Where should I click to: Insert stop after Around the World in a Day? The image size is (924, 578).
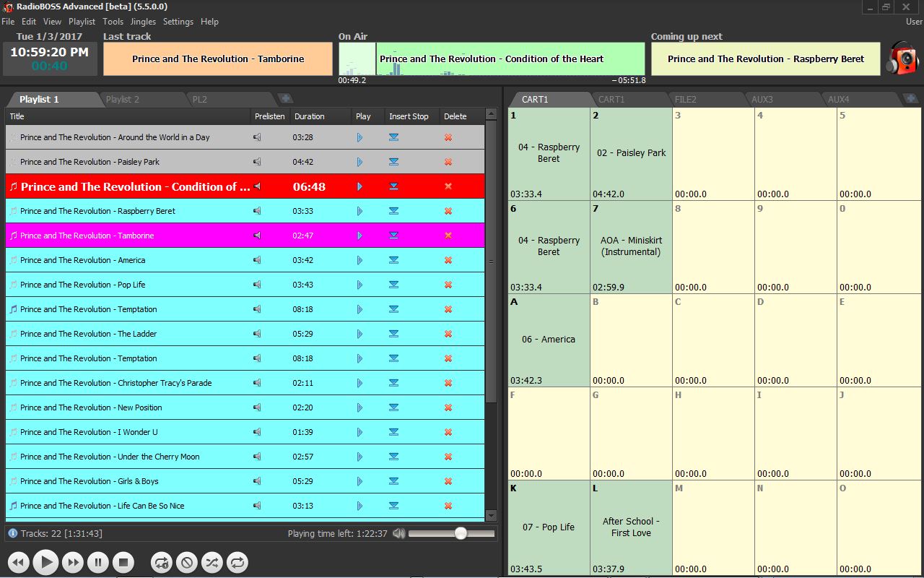[393, 137]
